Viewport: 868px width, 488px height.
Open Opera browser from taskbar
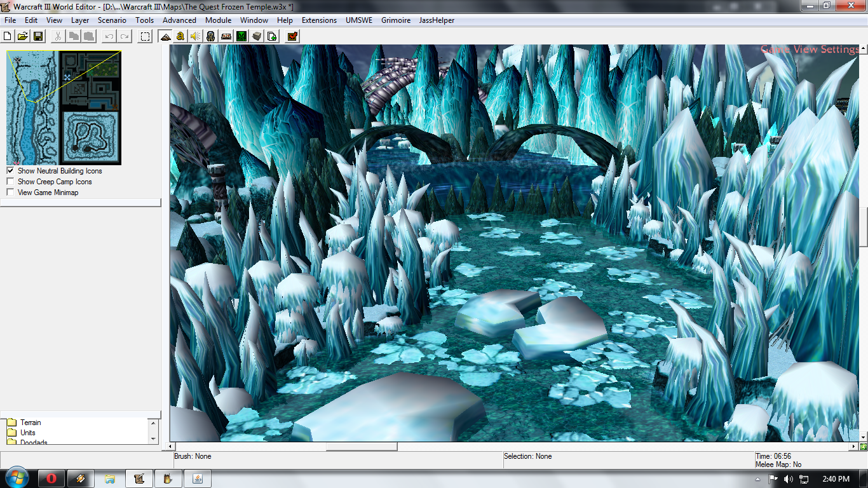(51, 478)
